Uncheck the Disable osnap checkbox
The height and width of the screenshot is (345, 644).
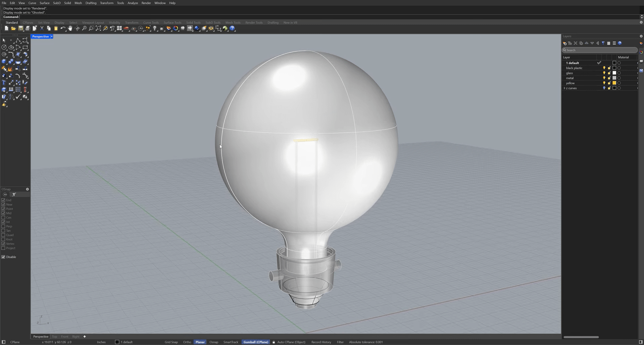click(x=3, y=257)
